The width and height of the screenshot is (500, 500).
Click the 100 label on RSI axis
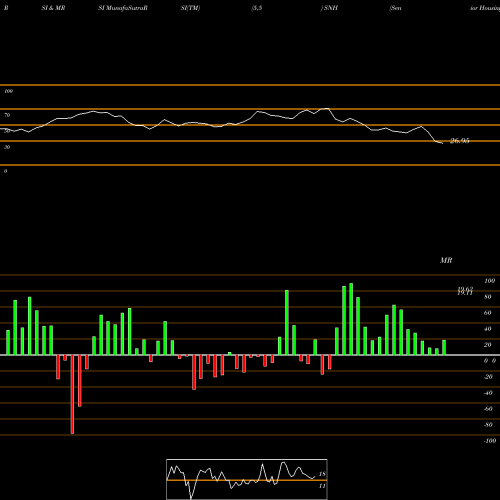click(8, 91)
